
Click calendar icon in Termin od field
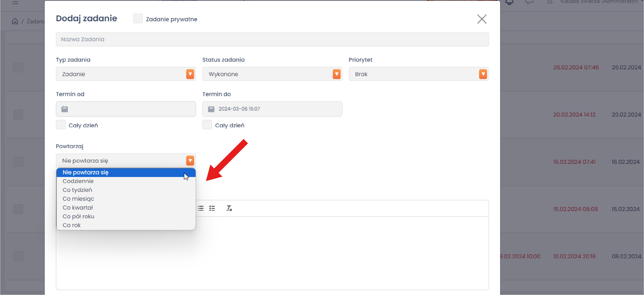click(65, 109)
